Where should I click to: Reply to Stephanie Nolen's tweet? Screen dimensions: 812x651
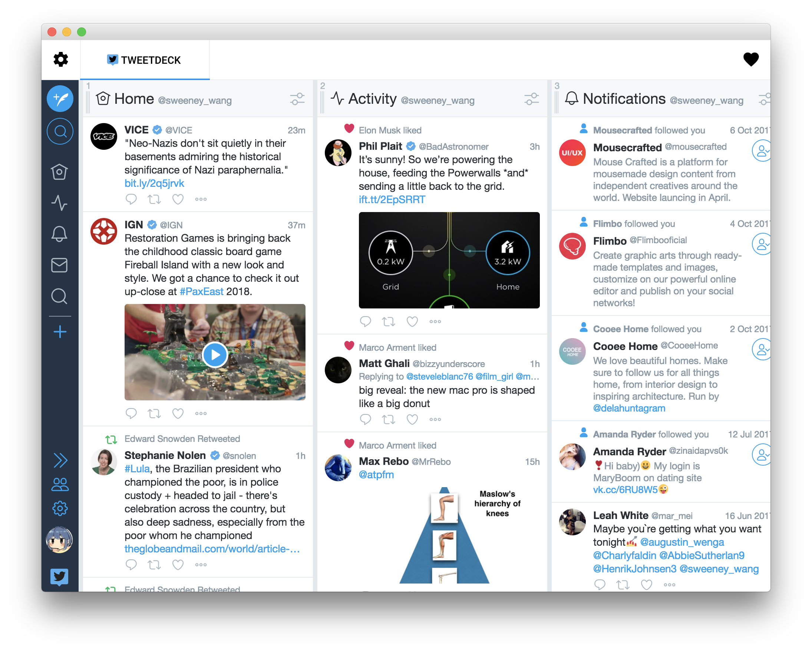[x=131, y=564]
